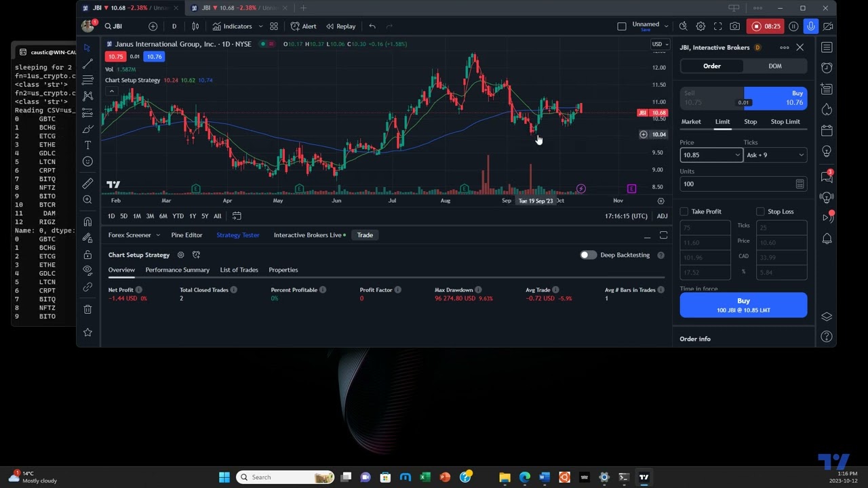Select the text annotation tool

click(87, 145)
